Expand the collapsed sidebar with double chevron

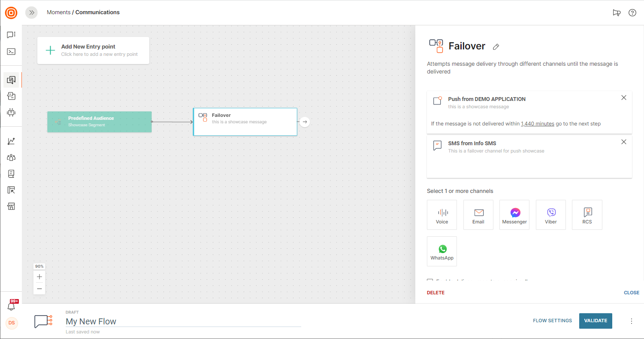coord(31,12)
